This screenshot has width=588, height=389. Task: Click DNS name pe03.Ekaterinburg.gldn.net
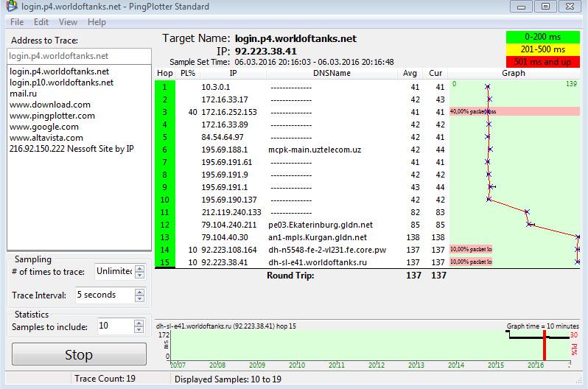[x=321, y=225]
